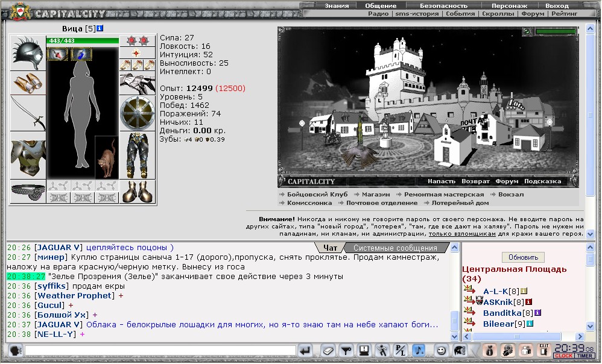Screen dimensions: 602x364
Task: Click the cat pet portrait
Action: (x=107, y=157)
